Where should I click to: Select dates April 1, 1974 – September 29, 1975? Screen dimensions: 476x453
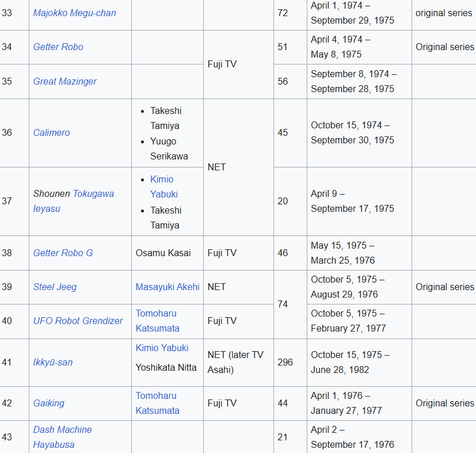[x=352, y=13]
